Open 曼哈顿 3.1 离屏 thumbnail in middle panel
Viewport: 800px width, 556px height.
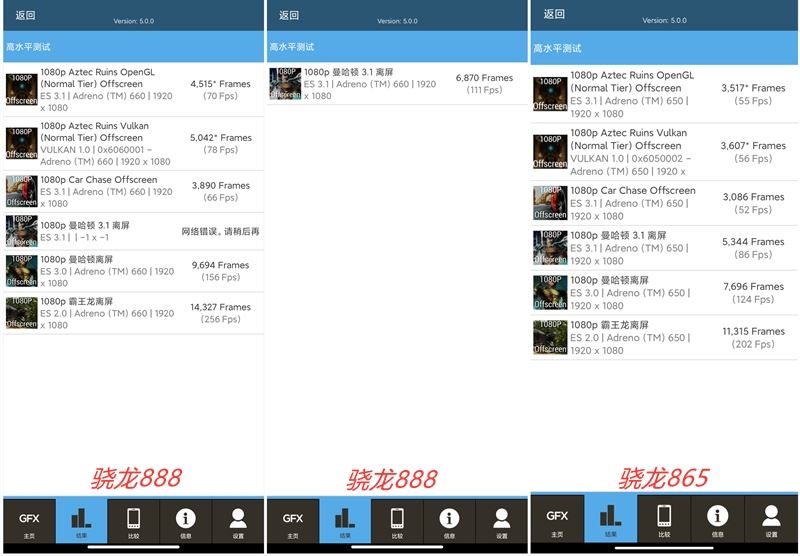click(x=285, y=83)
